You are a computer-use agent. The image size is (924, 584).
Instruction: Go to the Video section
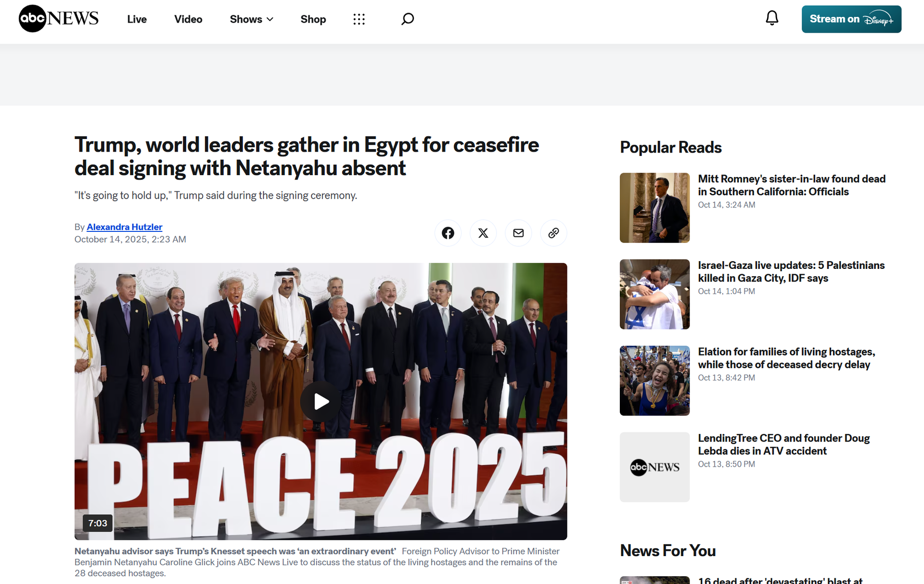click(x=188, y=19)
